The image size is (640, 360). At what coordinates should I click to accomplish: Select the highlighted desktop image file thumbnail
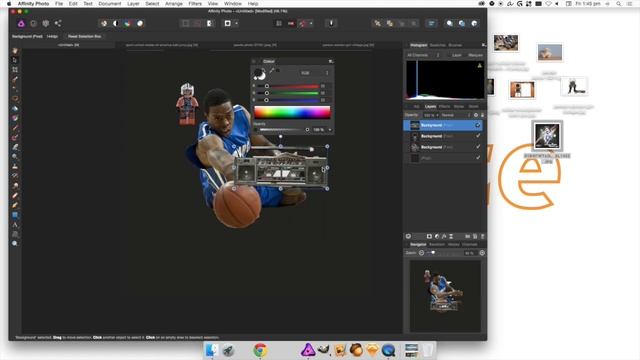[x=547, y=136]
